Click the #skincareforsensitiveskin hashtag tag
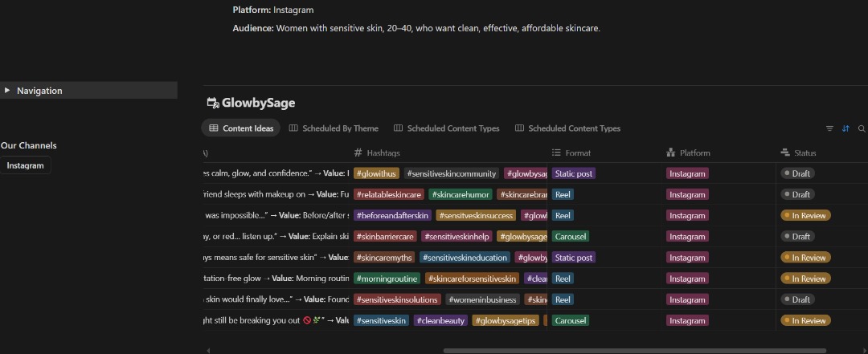Screen dimensions: 868x354 click(x=473, y=279)
